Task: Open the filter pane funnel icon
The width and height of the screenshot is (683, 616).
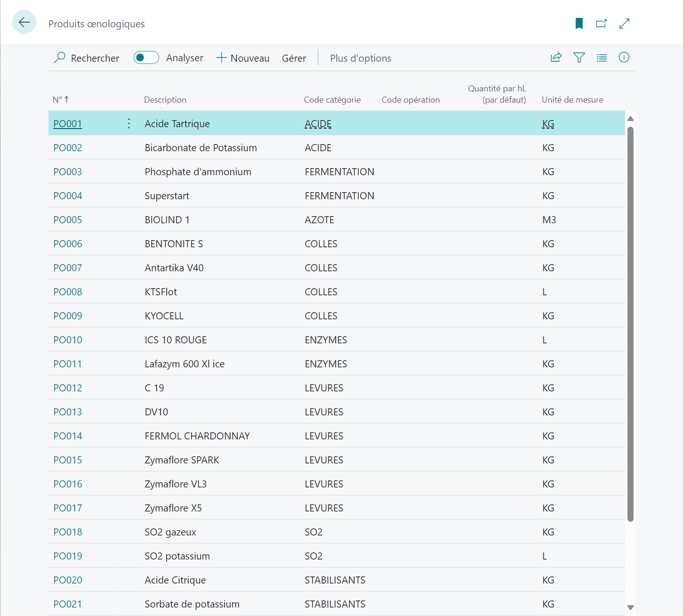Action: coord(579,57)
